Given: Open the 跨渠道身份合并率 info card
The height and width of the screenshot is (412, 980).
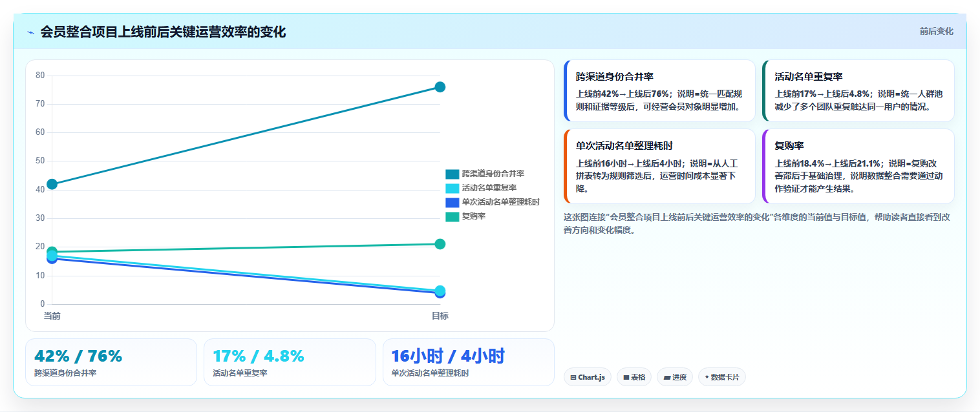Looking at the screenshot, I should tap(659, 90).
